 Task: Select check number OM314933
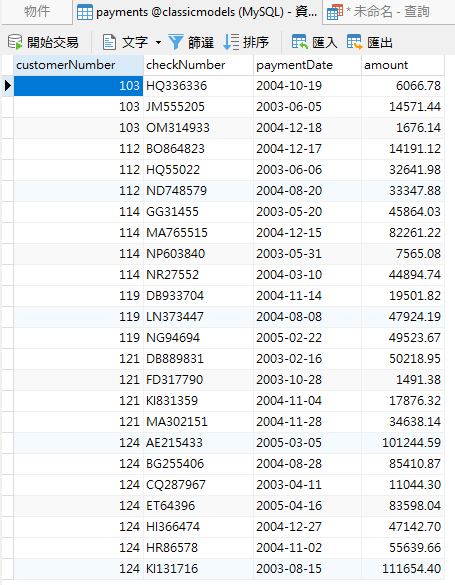pyautogui.click(x=198, y=128)
